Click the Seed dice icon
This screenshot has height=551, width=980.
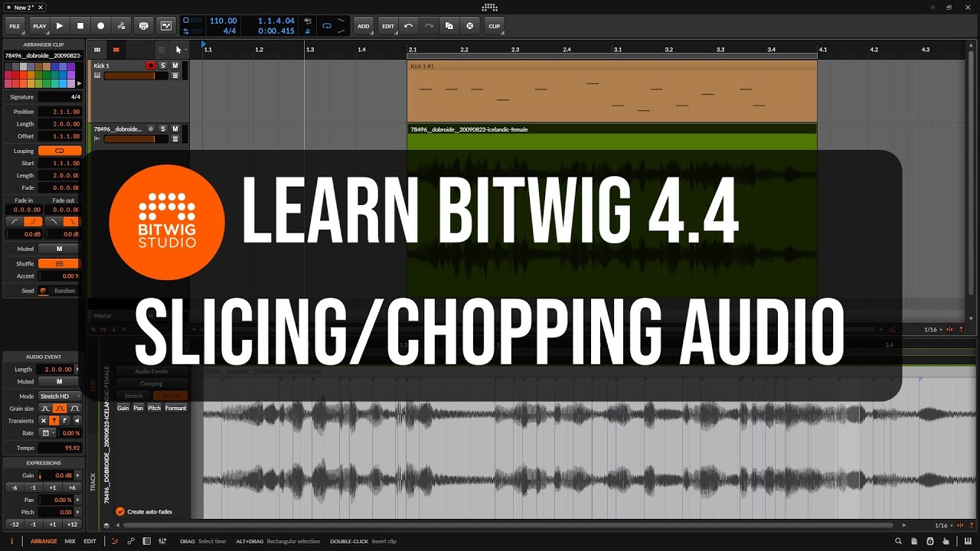tap(44, 291)
